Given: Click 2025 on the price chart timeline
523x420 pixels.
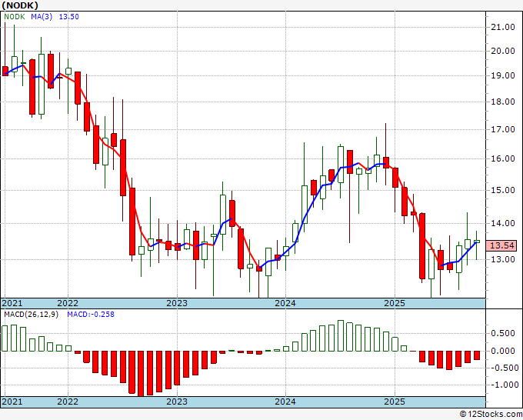Looking at the screenshot, I should coord(395,303).
